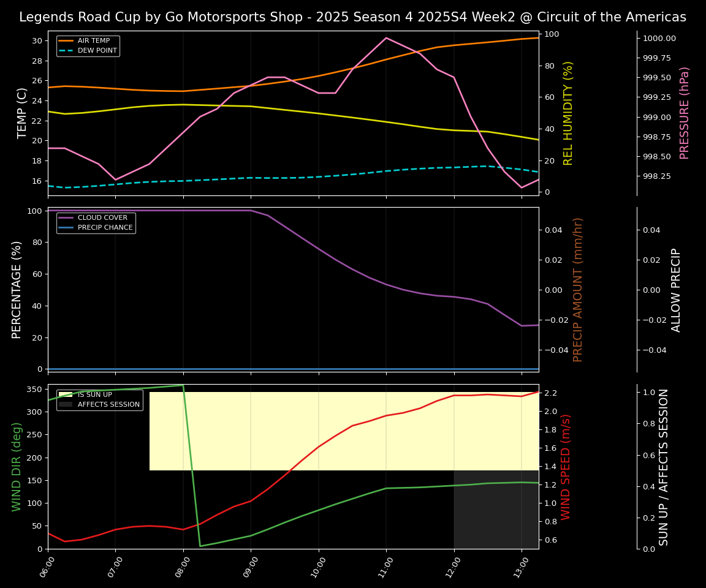The width and height of the screenshot is (706, 588).
Task: Click the PRECIP CHANCE legend label
Action: click(x=105, y=228)
